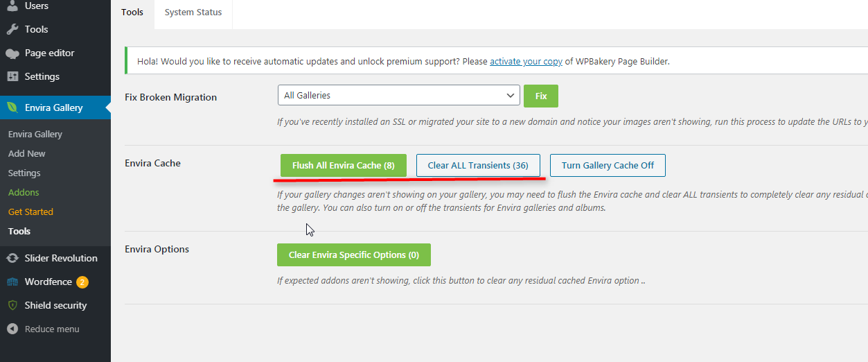
Task: Click the Wordfence castle icon
Action: click(12, 282)
